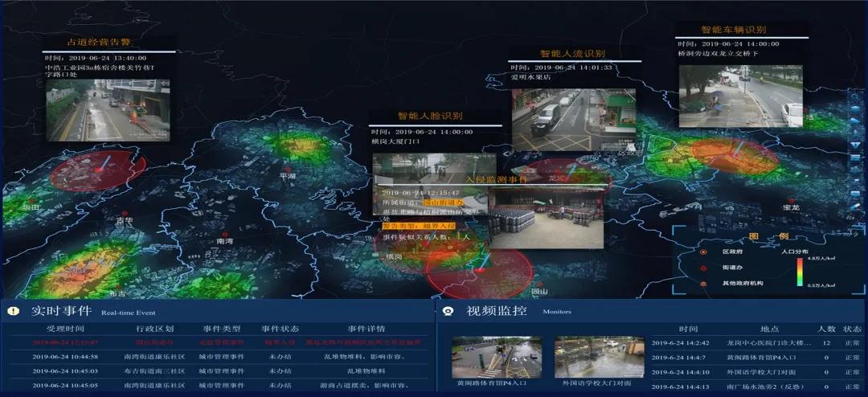Viewport: 868px width, 397px height.
Task: Click the 智能人脸识别 popup title
Action: pyautogui.click(x=430, y=117)
